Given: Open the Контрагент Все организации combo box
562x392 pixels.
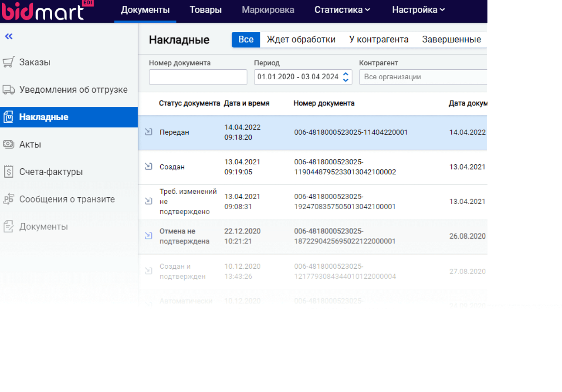Looking at the screenshot, I should (423, 77).
